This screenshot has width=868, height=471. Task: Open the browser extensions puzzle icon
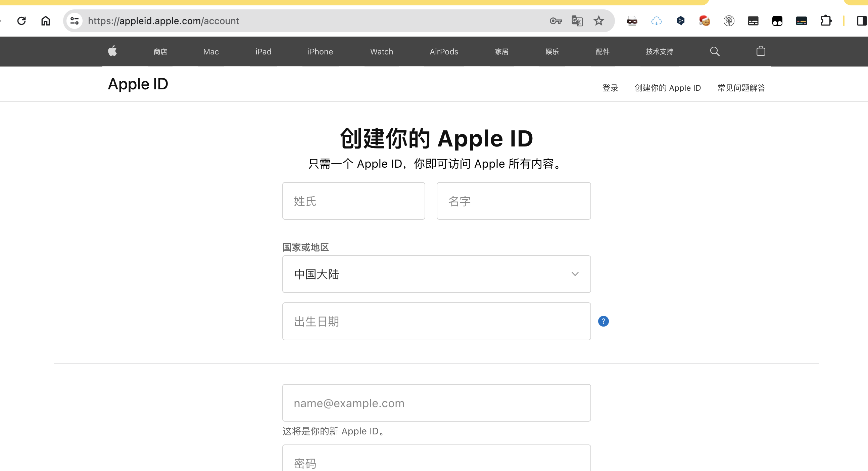tap(826, 21)
